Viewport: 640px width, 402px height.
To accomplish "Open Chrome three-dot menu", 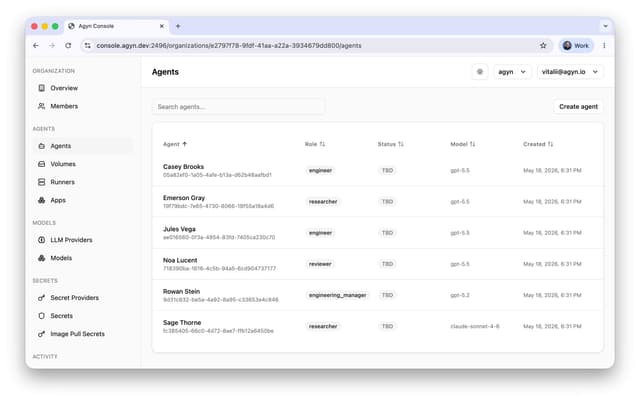I will [604, 46].
